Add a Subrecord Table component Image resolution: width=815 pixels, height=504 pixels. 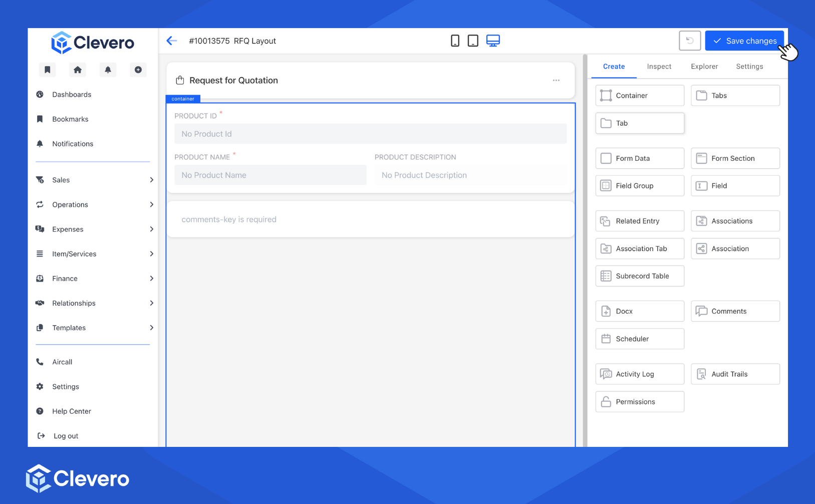(640, 276)
